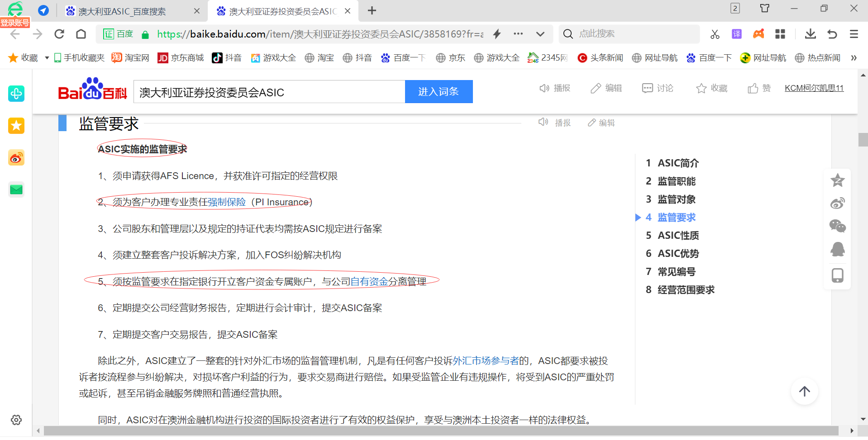Share to WeChat using the side icon
Viewport: 868px width, 440px height.
837,226
